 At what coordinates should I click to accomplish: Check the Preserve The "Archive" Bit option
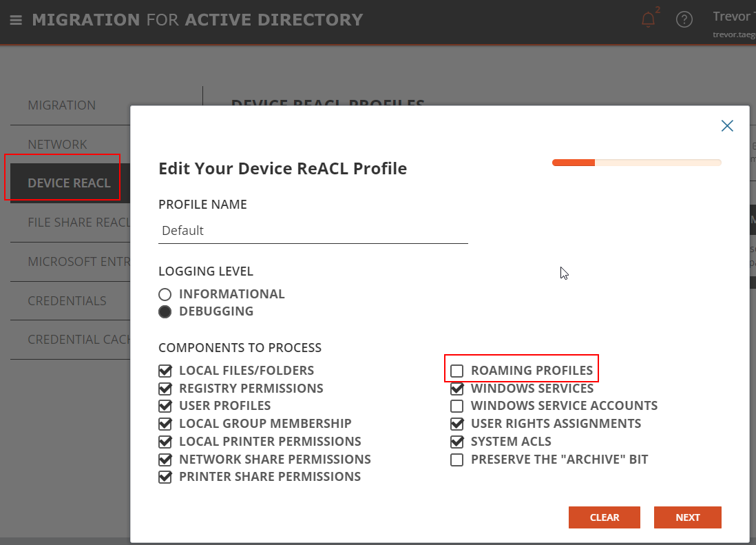click(456, 459)
